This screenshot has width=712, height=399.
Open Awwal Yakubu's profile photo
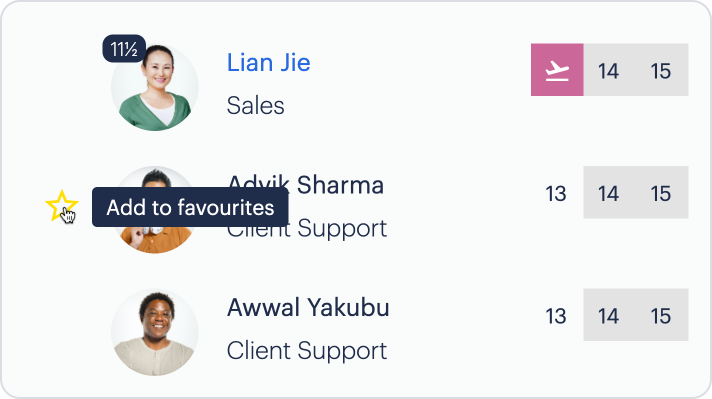point(154,332)
